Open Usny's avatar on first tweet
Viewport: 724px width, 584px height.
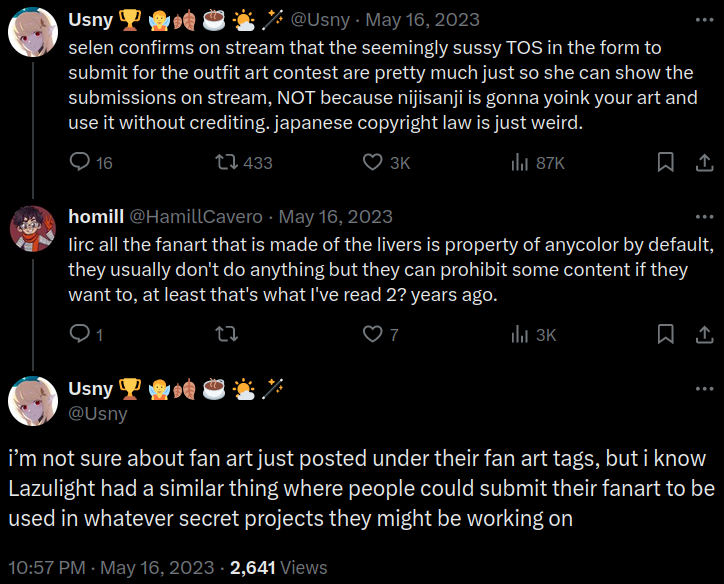(x=31, y=34)
